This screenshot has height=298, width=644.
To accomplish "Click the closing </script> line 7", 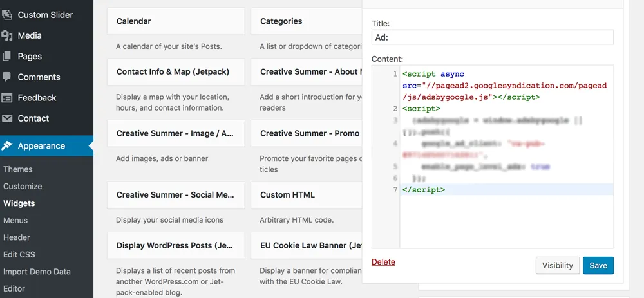I will tap(424, 190).
